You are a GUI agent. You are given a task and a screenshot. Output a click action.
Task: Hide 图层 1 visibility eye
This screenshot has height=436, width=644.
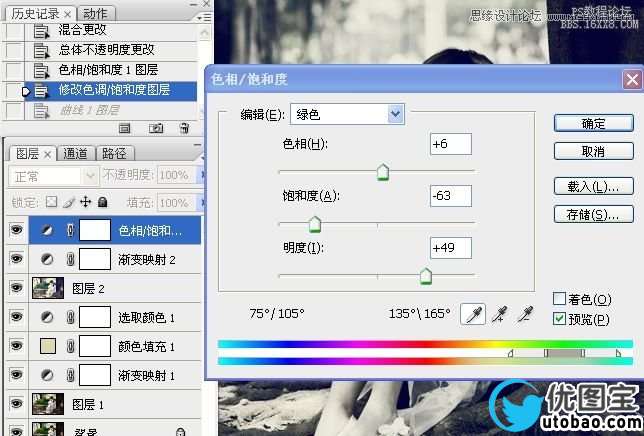(16, 404)
